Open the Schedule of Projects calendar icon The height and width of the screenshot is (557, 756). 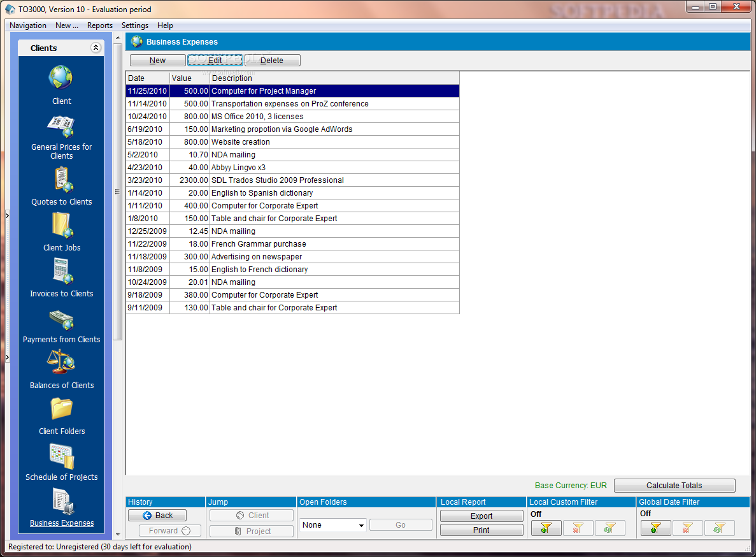[62, 456]
